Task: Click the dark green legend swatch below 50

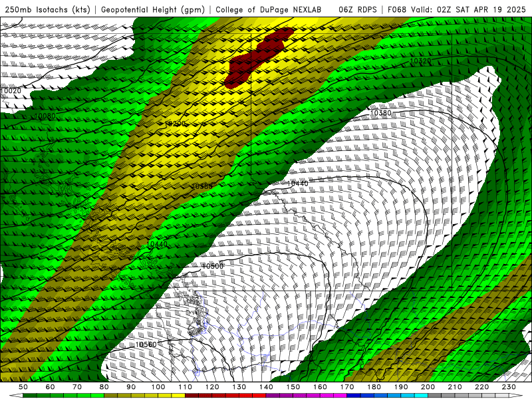Action: 30,396
